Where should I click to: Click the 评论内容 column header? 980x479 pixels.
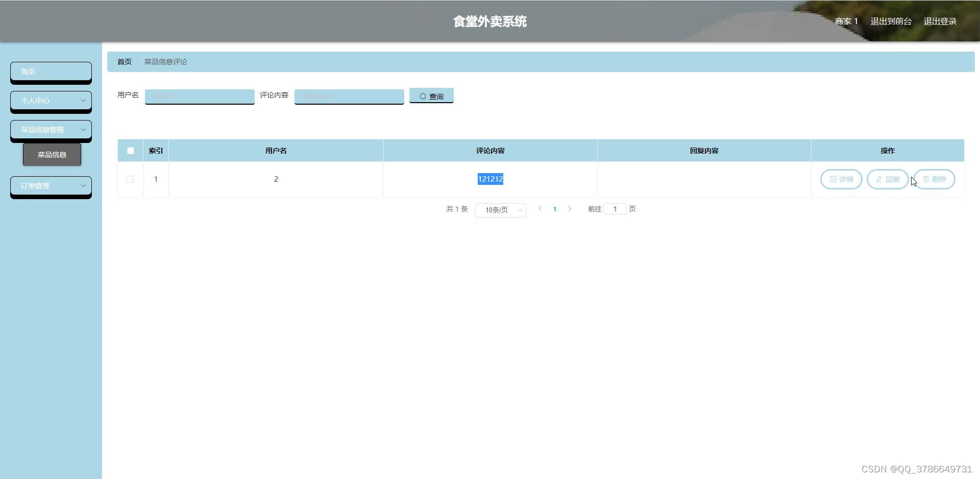491,151
